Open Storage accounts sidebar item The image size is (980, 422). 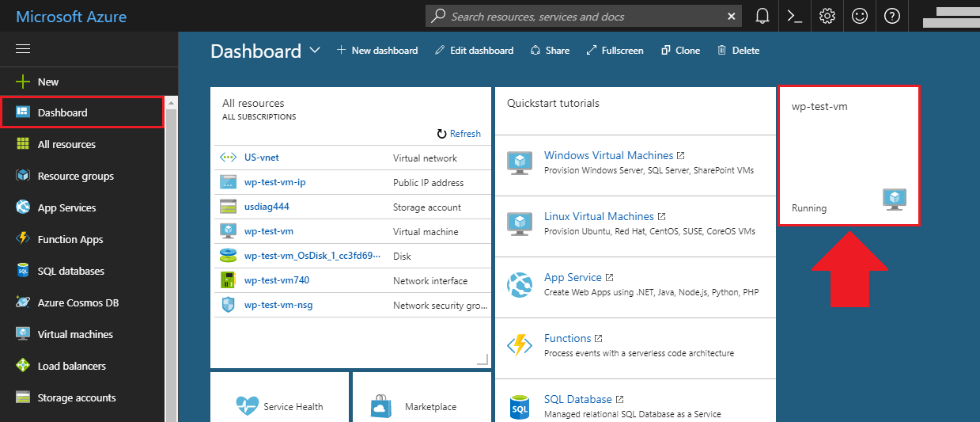(x=82, y=397)
